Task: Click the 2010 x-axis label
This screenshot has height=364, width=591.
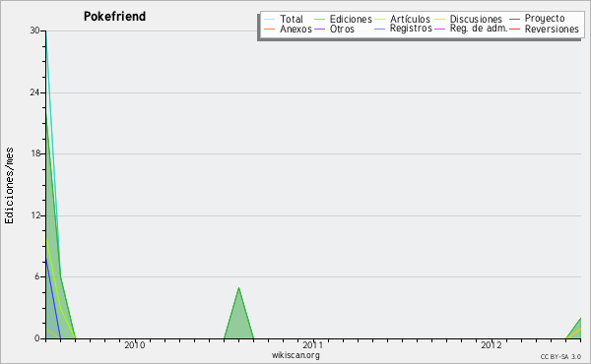Action: pyautogui.click(x=135, y=345)
